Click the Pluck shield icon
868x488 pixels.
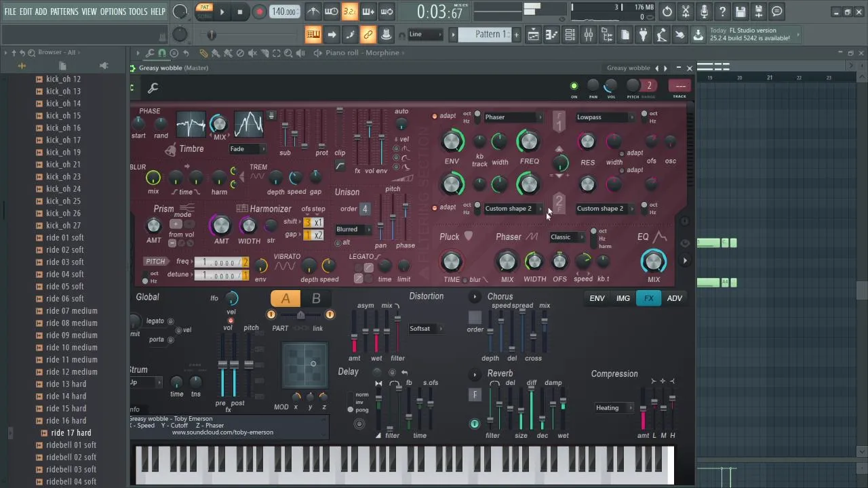[469, 237]
